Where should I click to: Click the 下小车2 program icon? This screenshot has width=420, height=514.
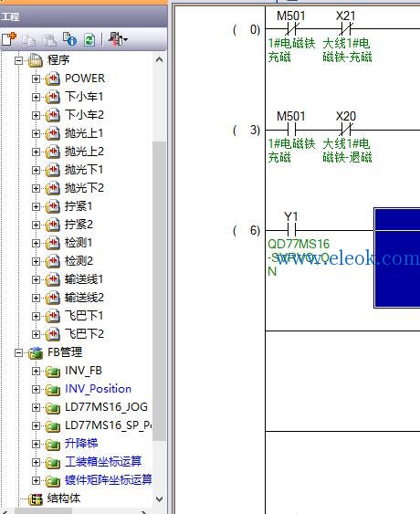pyautogui.click(x=52, y=115)
